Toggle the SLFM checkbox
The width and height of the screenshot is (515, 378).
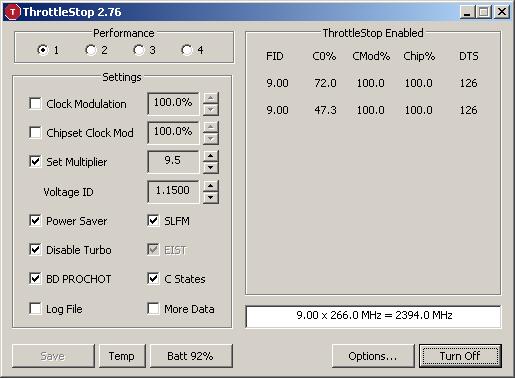[153, 221]
